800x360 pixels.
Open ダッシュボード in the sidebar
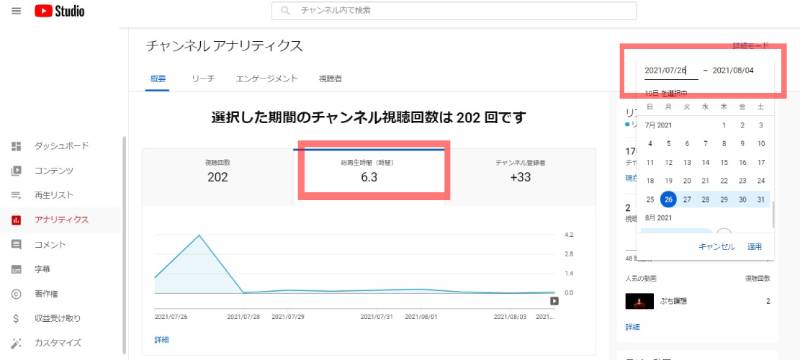coord(61,146)
